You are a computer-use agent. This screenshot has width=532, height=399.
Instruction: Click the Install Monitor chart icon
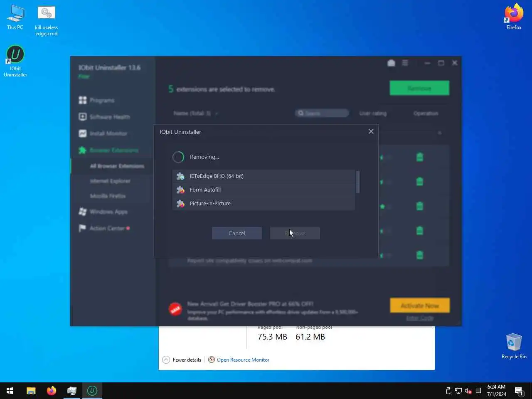click(83, 133)
